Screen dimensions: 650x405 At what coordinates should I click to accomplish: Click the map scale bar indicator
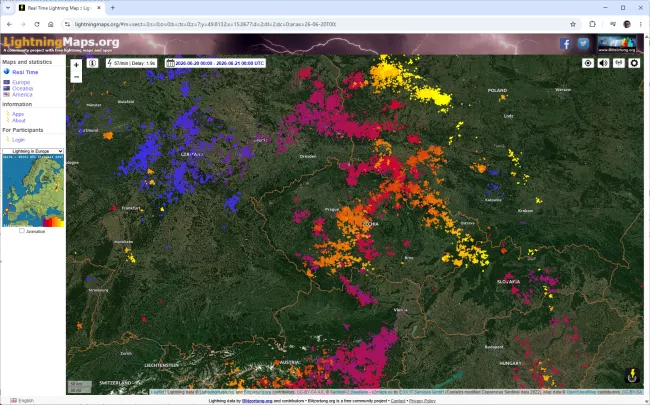(80, 387)
